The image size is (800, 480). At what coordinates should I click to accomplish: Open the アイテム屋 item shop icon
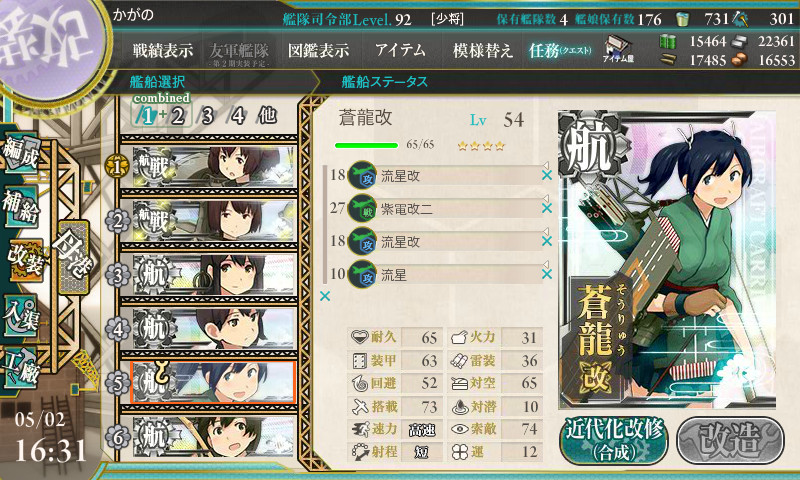(618, 49)
